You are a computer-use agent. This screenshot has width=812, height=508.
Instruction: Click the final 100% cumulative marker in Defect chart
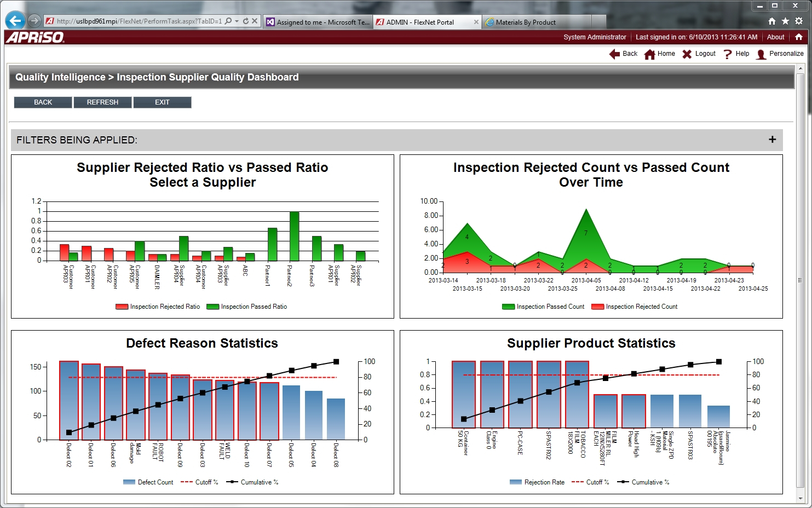click(x=336, y=362)
